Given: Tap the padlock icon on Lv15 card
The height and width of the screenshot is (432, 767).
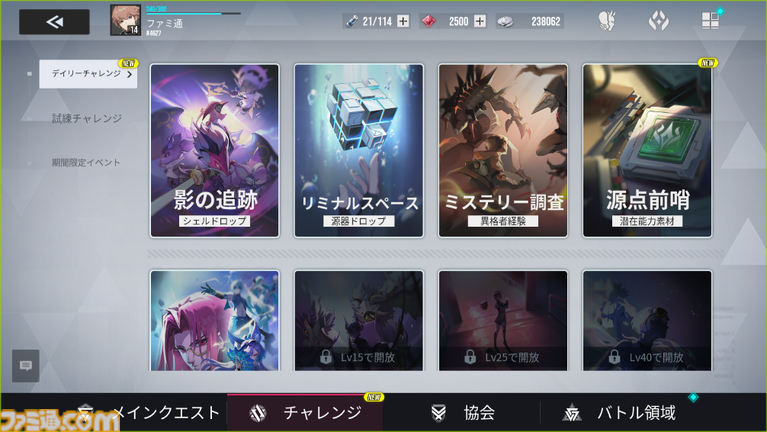Looking at the screenshot, I should click(326, 357).
